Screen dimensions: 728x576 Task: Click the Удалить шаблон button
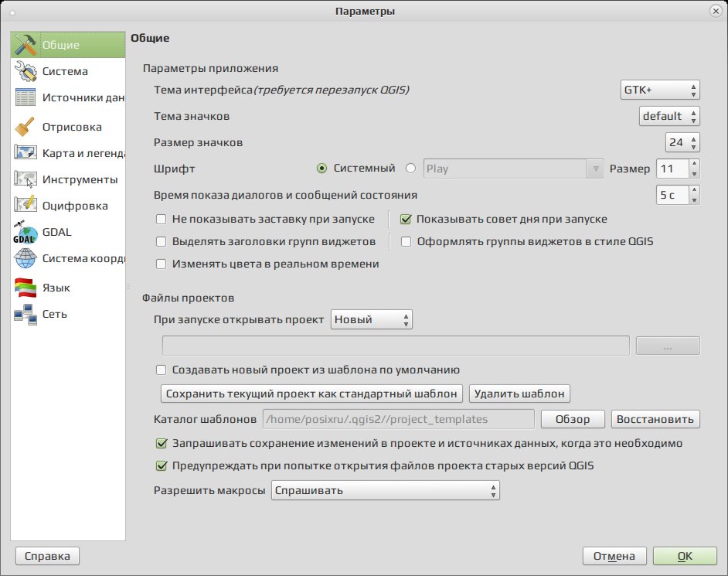point(519,394)
